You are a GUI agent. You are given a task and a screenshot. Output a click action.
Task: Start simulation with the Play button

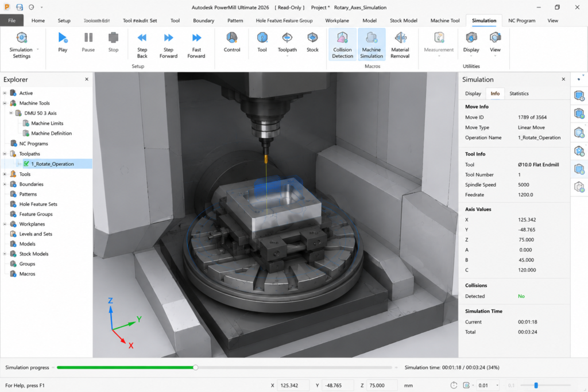pyautogui.click(x=63, y=42)
